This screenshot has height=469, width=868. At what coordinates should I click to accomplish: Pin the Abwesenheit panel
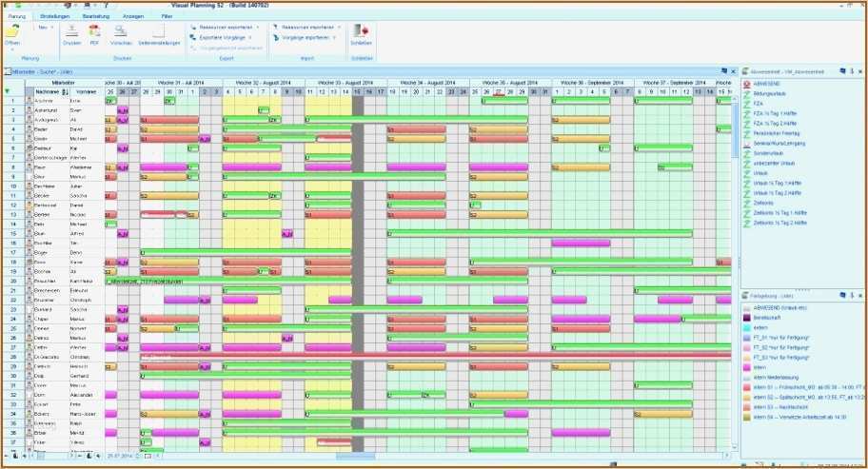[x=852, y=71]
